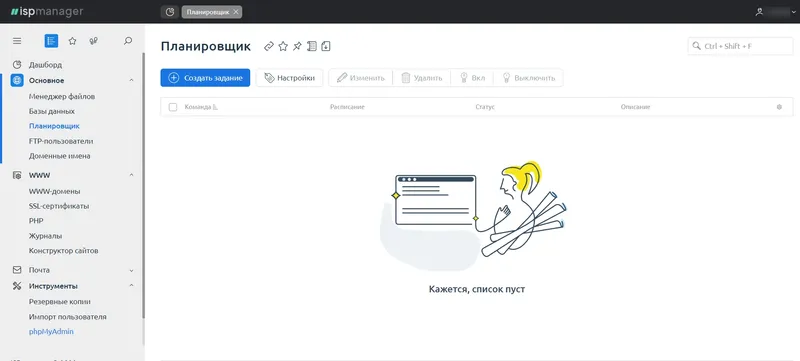The width and height of the screenshot is (800, 361).
Task: Open the documentation sheet icon by title
Action: pyautogui.click(x=312, y=46)
